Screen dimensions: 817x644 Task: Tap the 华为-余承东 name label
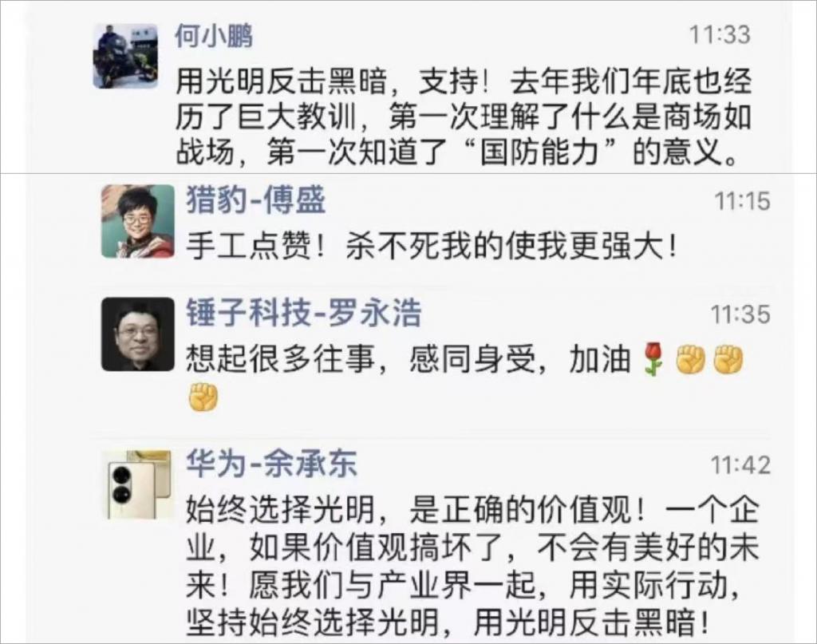pos(271,464)
